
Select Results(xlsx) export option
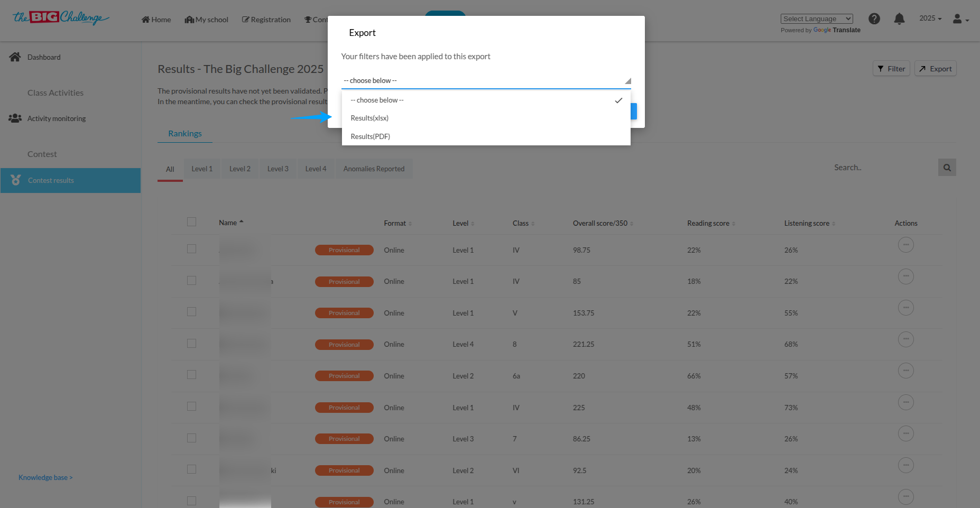pos(486,118)
